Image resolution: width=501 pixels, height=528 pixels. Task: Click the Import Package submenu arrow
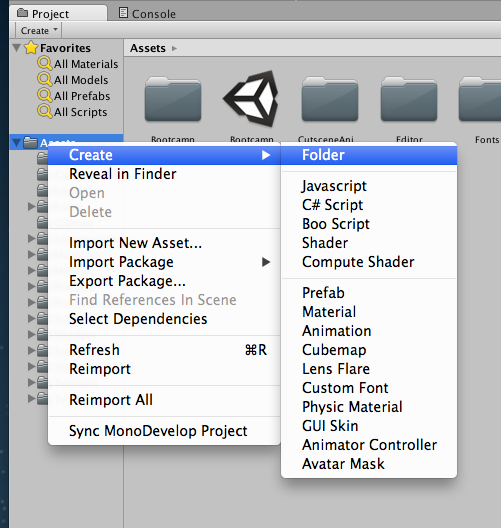point(266,262)
